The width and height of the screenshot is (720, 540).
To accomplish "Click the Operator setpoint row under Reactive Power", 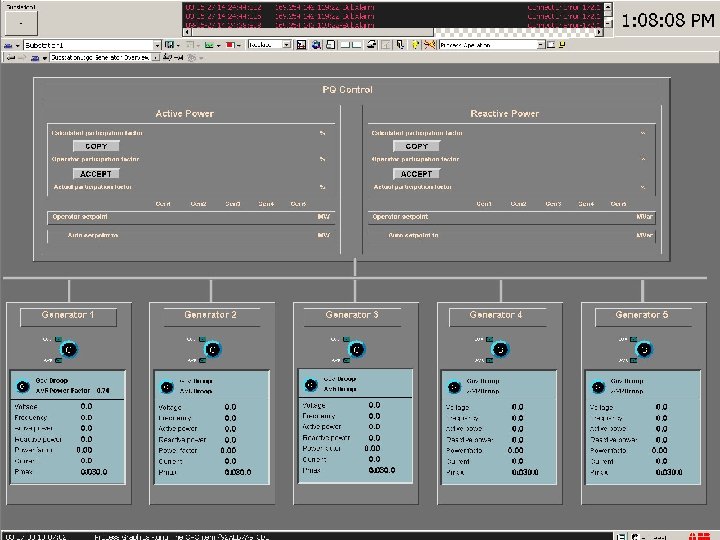I will pyautogui.click(x=512, y=217).
